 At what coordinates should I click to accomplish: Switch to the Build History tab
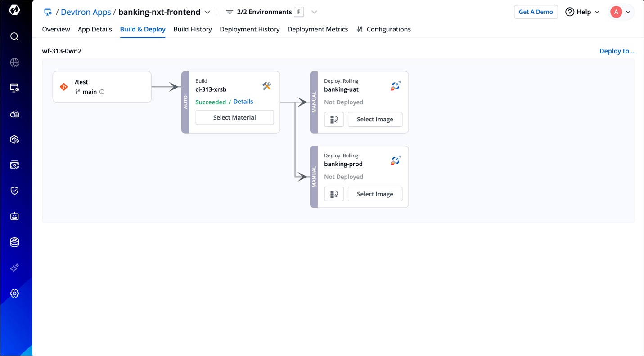(x=192, y=29)
